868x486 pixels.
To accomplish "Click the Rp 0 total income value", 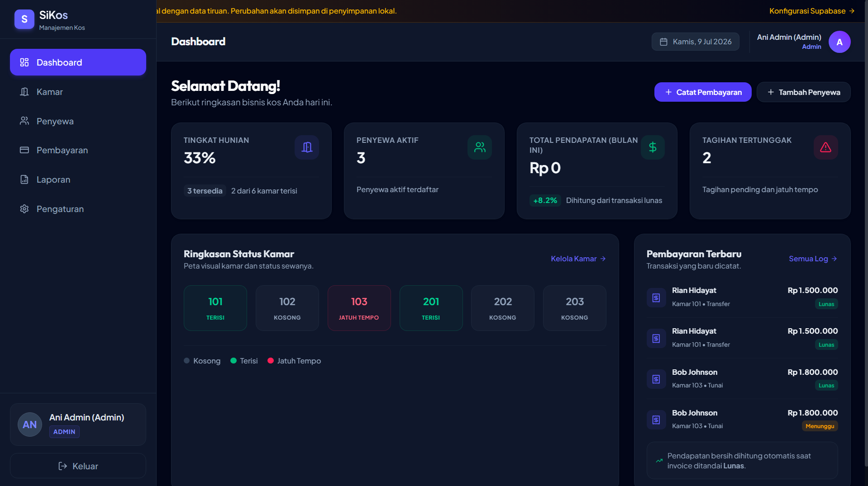I will point(545,168).
